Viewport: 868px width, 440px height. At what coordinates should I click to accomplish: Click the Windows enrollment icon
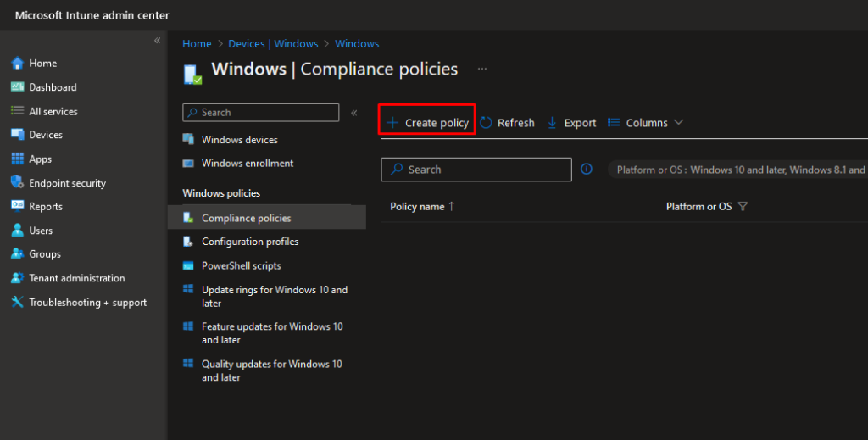189,164
